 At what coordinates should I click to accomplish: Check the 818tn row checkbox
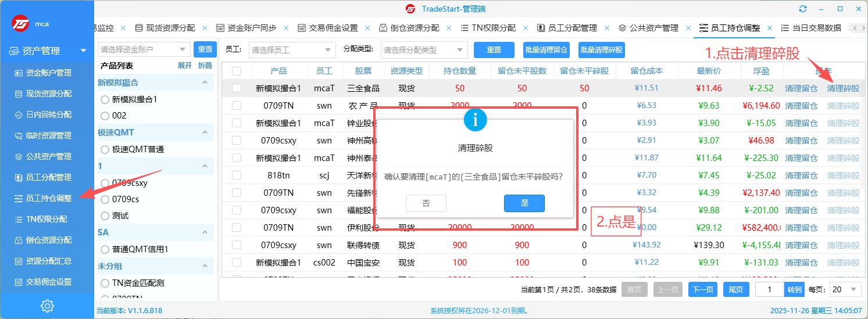point(237,175)
